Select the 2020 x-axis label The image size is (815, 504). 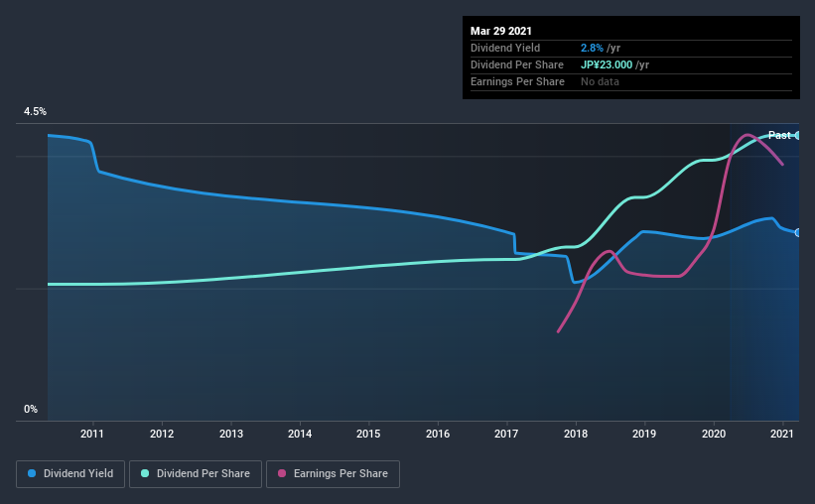click(714, 434)
